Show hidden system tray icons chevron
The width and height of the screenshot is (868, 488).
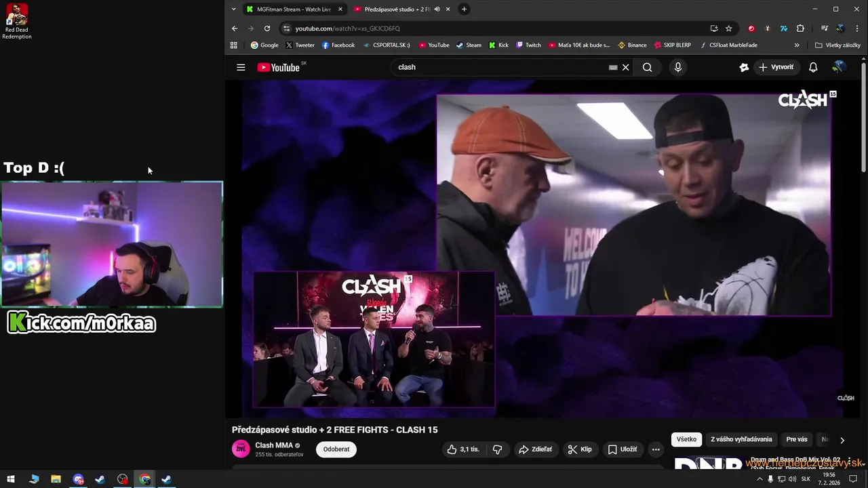[759, 479]
